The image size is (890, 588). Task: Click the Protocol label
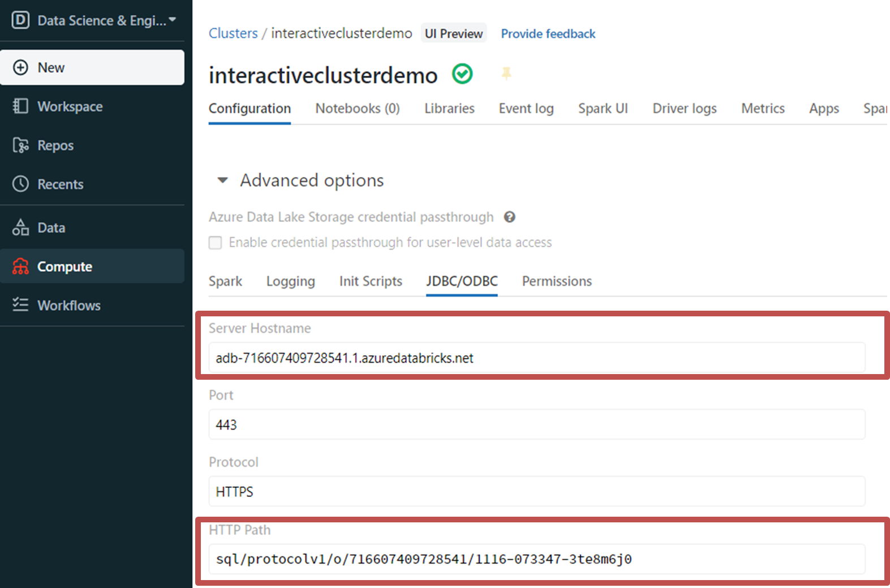coord(233,462)
